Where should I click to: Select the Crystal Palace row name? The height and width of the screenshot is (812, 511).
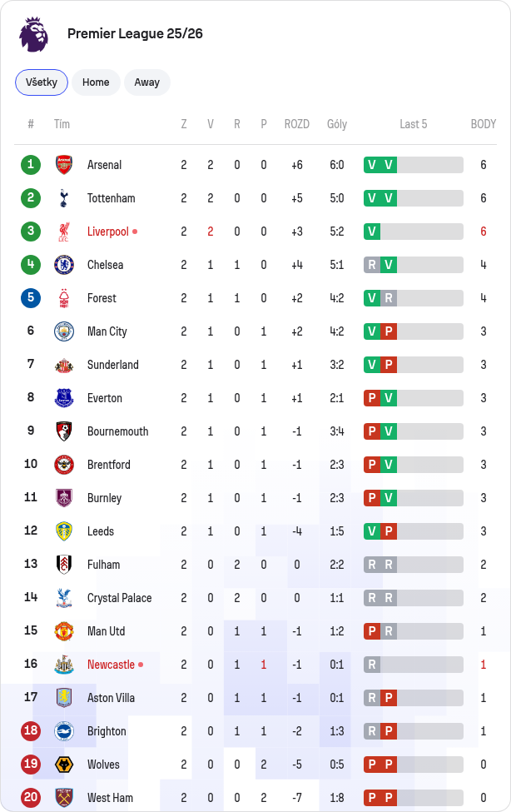pyautogui.click(x=120, y=598)
